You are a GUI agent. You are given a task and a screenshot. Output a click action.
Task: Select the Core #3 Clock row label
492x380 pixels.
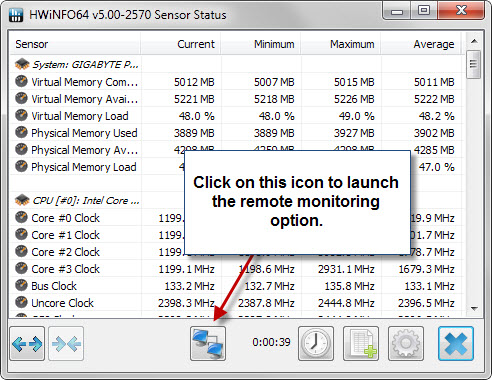[x=65, y=269]
